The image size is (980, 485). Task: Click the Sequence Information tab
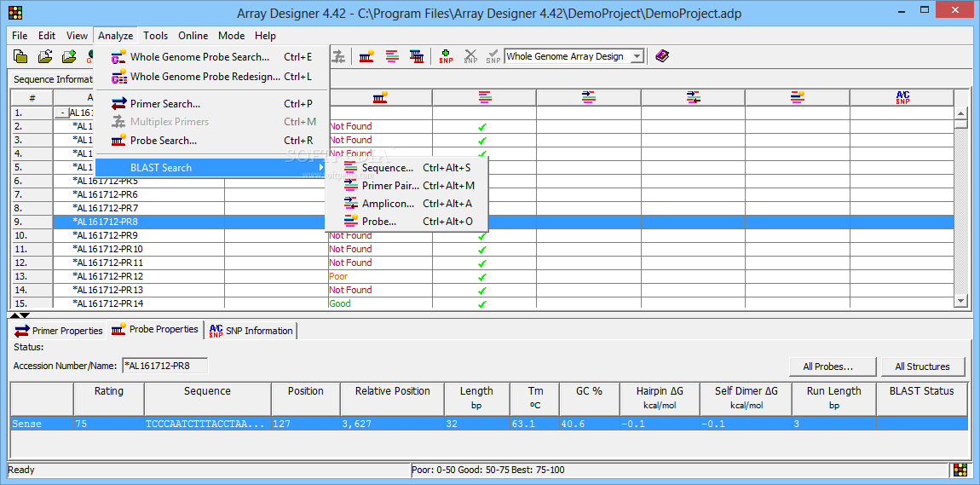pos(52,79)
